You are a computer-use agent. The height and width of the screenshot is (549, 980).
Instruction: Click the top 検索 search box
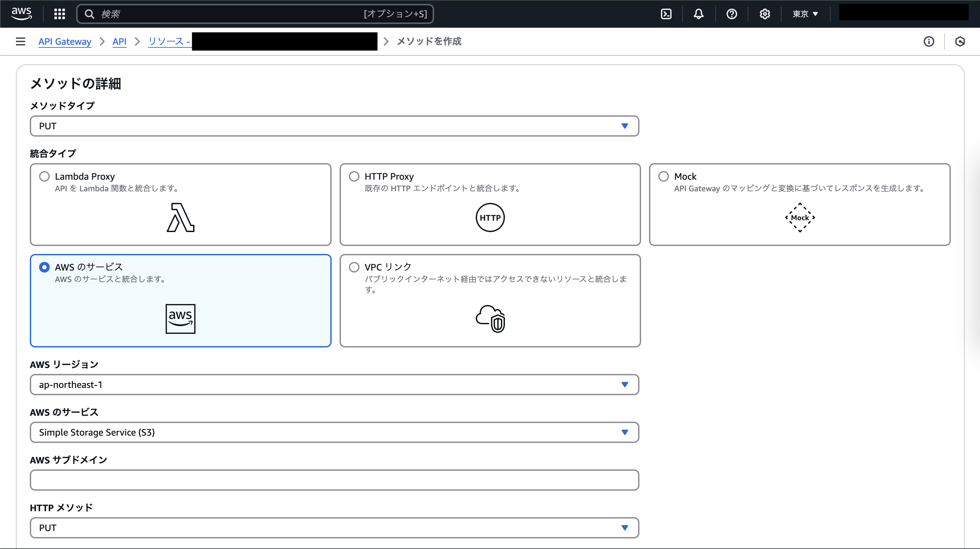click(x=255, y=14)
